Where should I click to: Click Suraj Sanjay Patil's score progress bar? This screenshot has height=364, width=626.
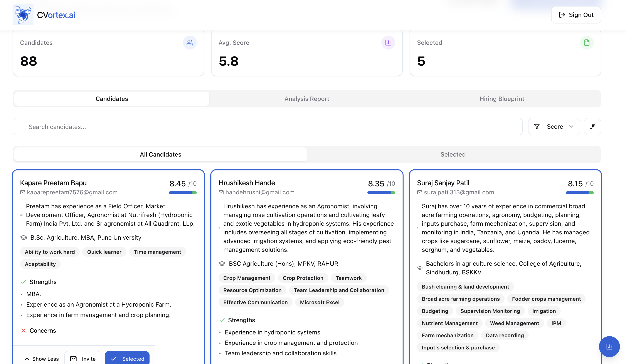tap(580, 192)
